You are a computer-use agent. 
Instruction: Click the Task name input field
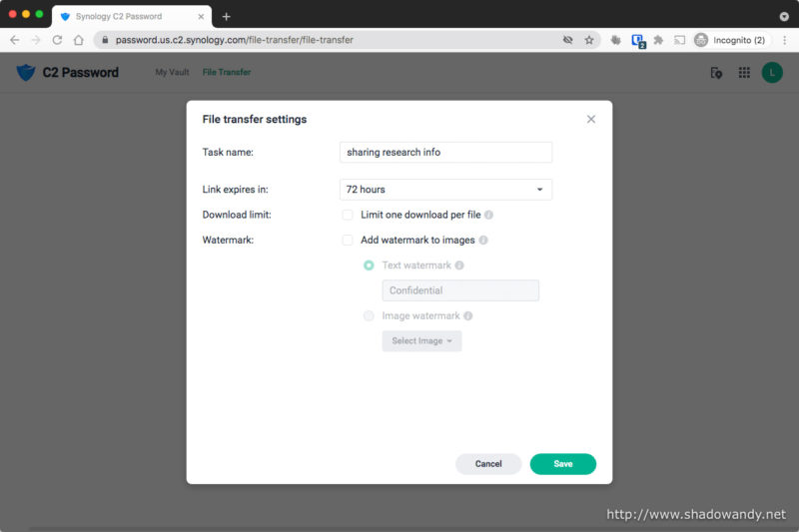tap(445, 153)
